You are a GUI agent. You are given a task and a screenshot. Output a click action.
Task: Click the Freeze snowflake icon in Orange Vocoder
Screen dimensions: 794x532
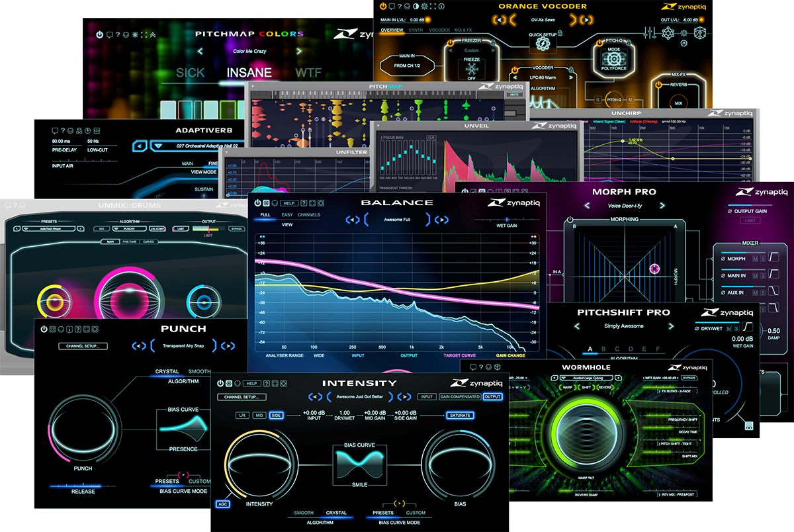tap(472, 69)
